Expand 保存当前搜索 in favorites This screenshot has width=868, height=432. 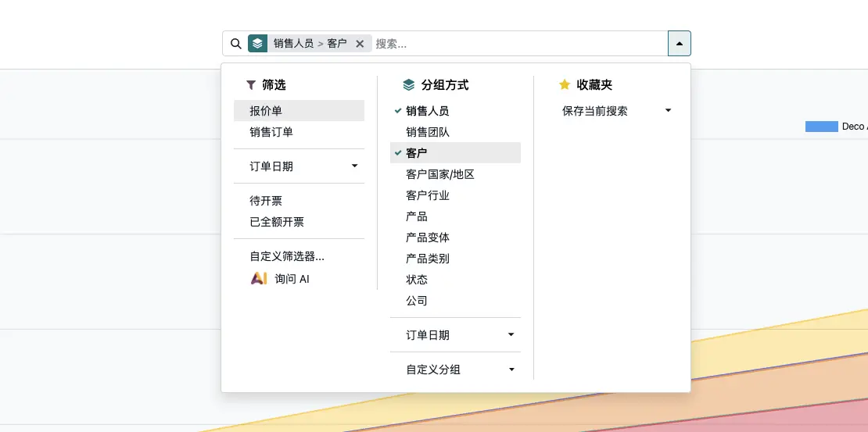612,111
